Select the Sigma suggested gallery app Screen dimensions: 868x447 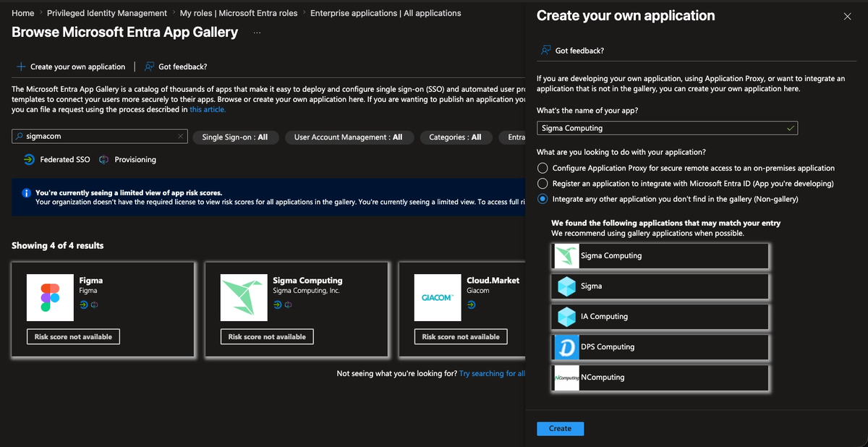pyautogui.click(x=660, y=286)
